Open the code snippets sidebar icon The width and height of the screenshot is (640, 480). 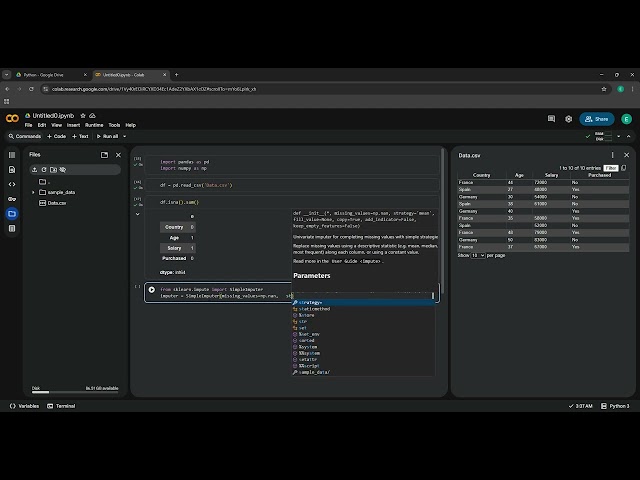click(12, 184)
